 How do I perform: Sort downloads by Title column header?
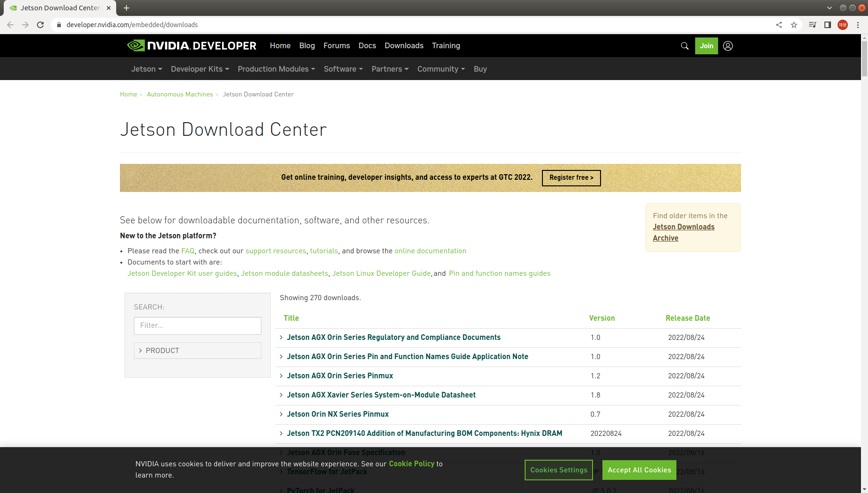(291, 318)
